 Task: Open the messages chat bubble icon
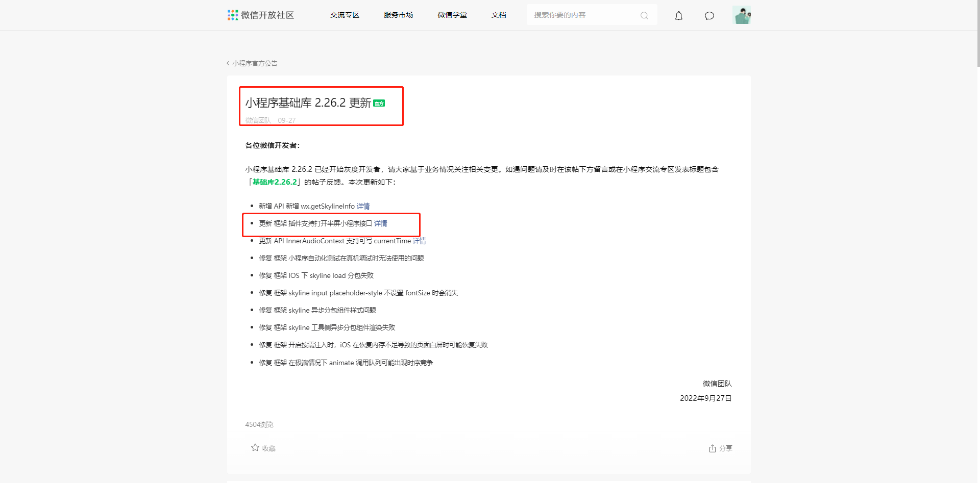709,16
